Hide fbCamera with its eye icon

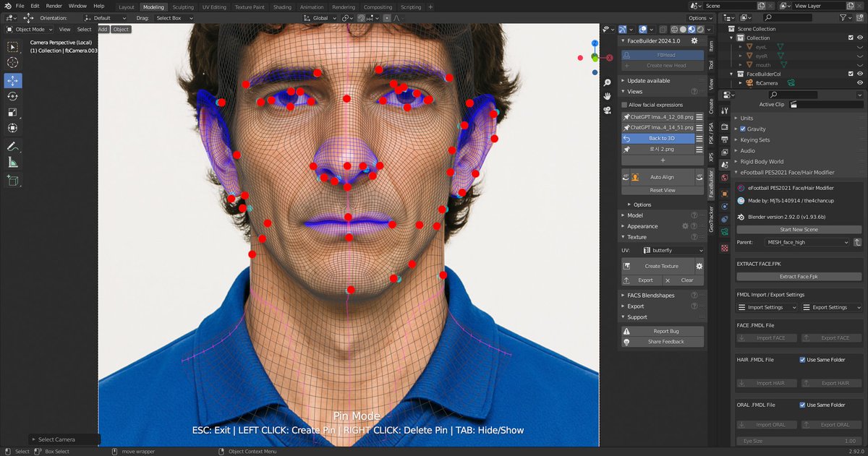pos(860,83)
